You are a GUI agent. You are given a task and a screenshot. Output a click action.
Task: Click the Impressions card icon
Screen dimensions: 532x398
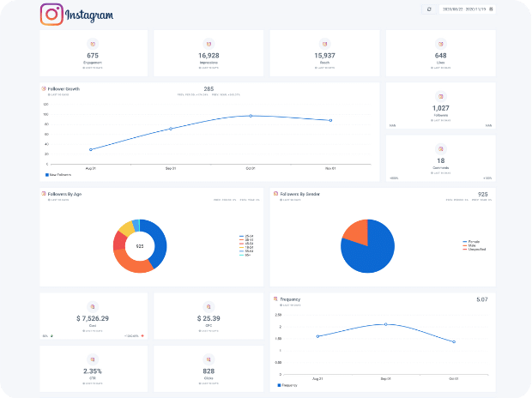209,43
